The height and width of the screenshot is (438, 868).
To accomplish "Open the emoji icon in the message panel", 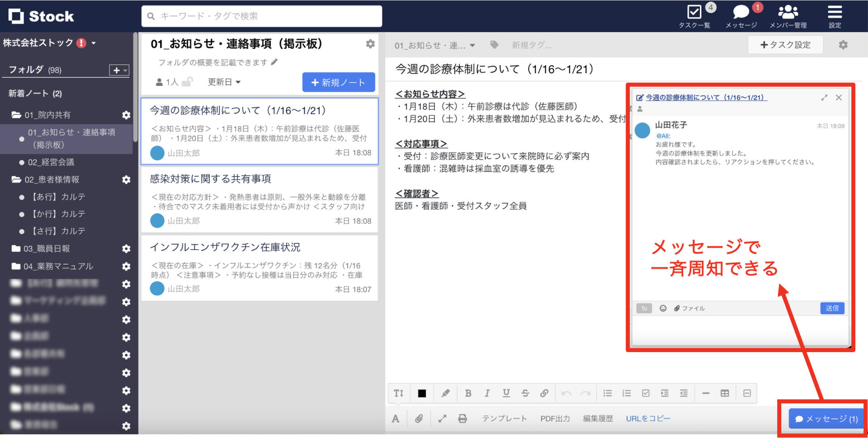I will [663, 308].
